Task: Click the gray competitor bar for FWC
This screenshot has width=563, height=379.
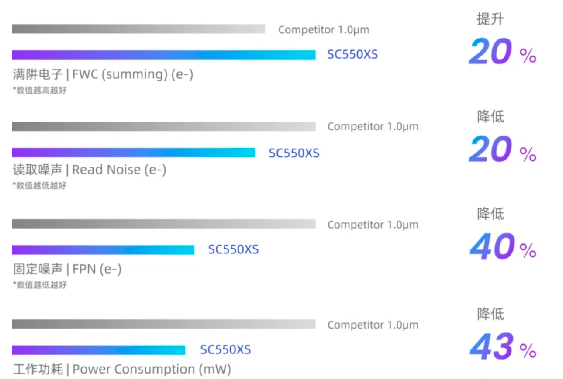Action: pyautogui.click(x=139, y=29)
